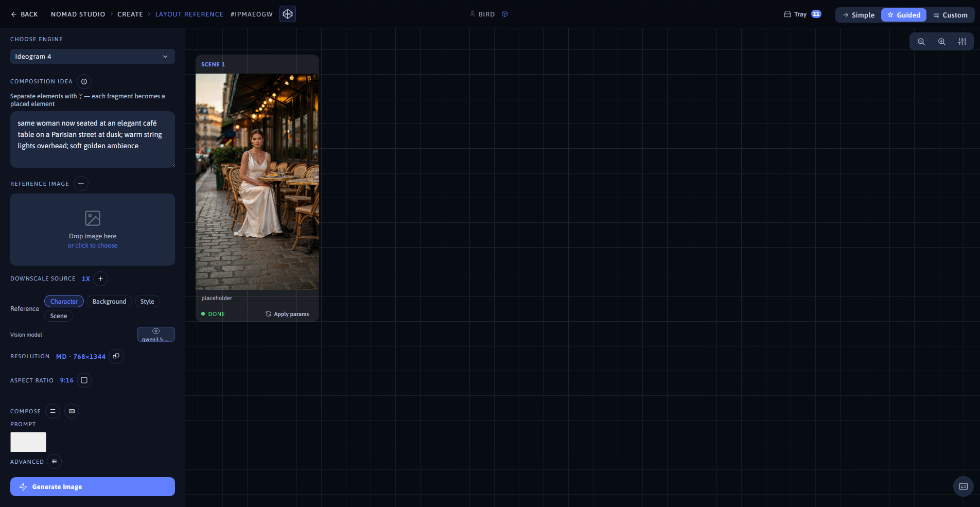980x507 pixels.
Task: Click the resolution copy icon beside 768×1344
Action: pos(116,356)
